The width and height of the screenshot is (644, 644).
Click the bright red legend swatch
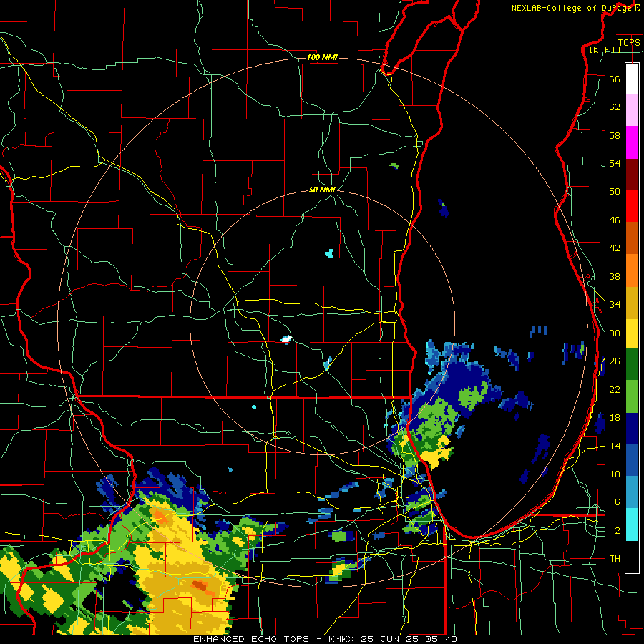coord(632,206)
